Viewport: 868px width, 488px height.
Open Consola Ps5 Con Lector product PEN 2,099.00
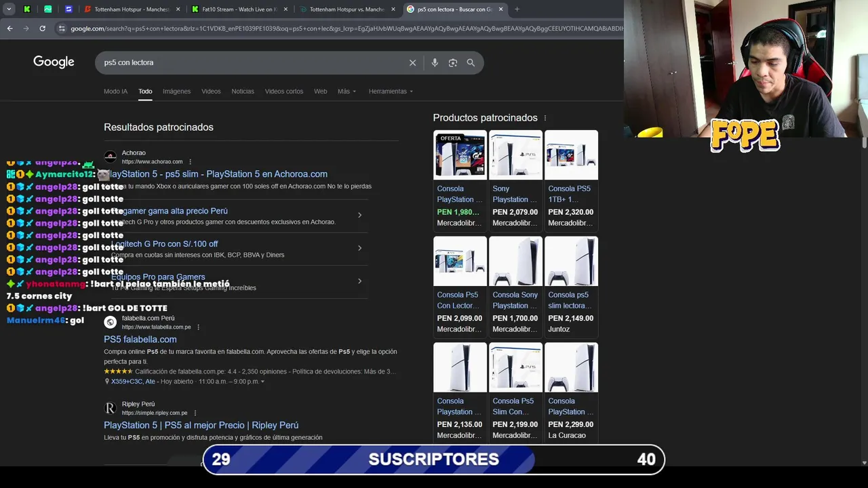tap(460, 286)
